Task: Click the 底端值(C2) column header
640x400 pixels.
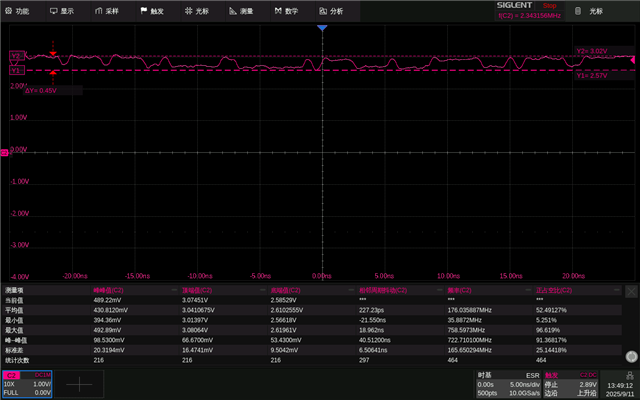Action: click(285, 290)
